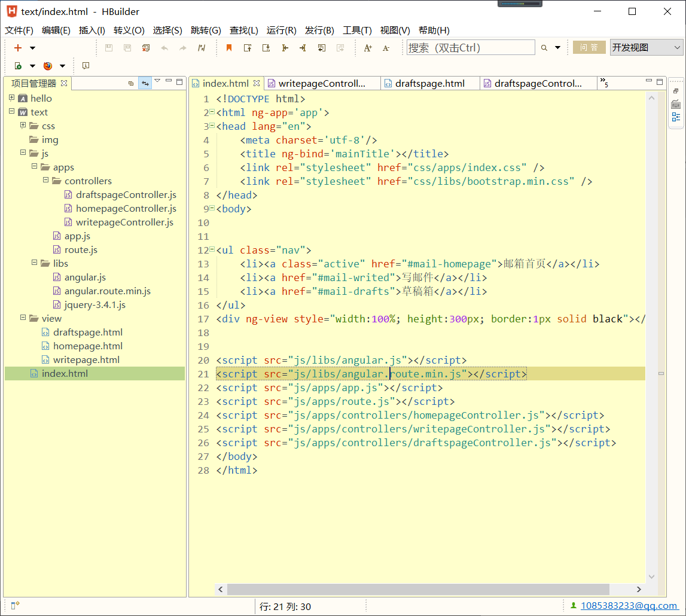This screenshot has height=616, width=686.
Task: Maximize the project manager panel
Action: [x=179, y=82]
